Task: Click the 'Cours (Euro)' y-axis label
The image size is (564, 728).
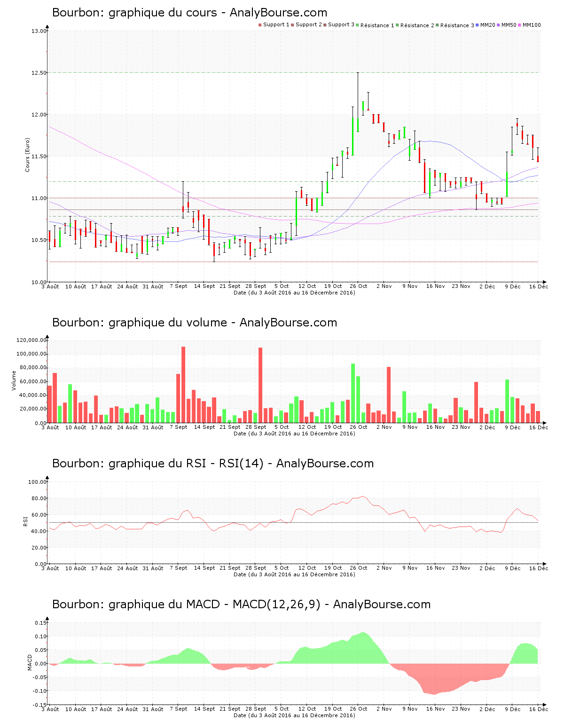Action: point(27,155)
